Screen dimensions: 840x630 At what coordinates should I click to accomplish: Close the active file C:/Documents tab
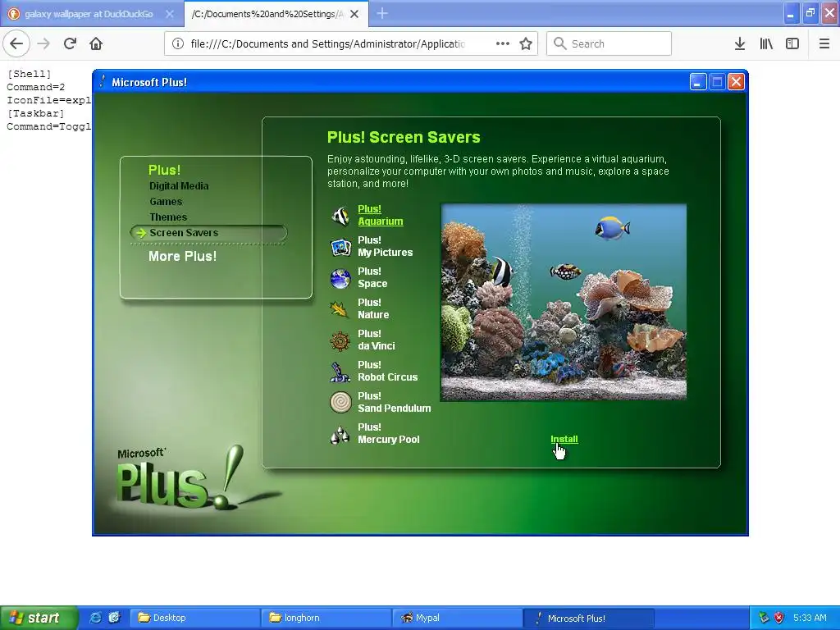[x=354, y=14]
